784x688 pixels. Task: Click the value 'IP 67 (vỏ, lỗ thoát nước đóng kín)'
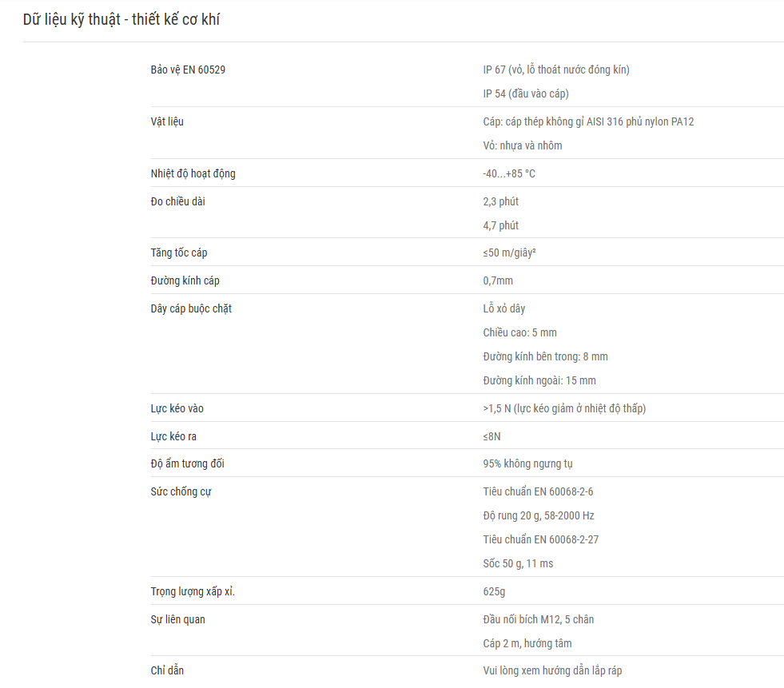click(x=556, y=70)
